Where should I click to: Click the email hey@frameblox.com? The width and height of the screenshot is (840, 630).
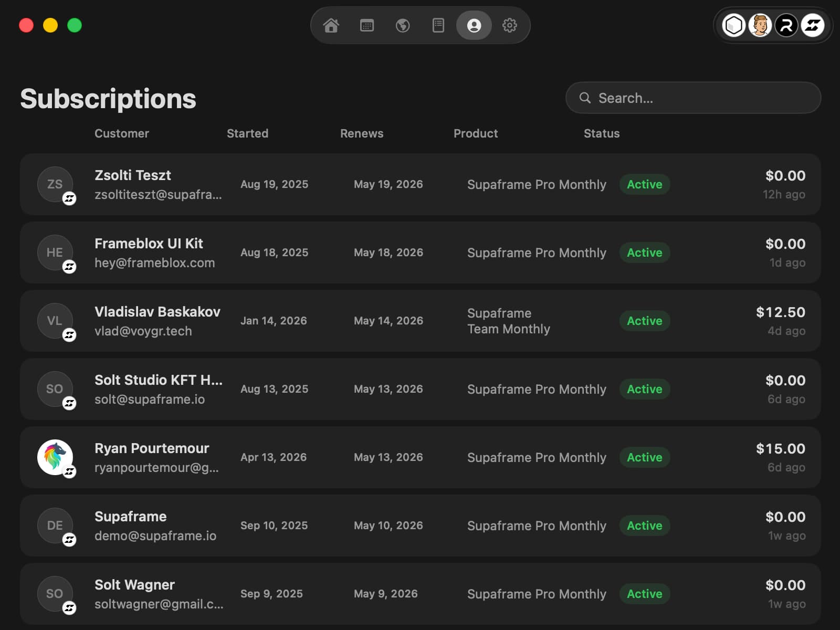pos(155,263)
